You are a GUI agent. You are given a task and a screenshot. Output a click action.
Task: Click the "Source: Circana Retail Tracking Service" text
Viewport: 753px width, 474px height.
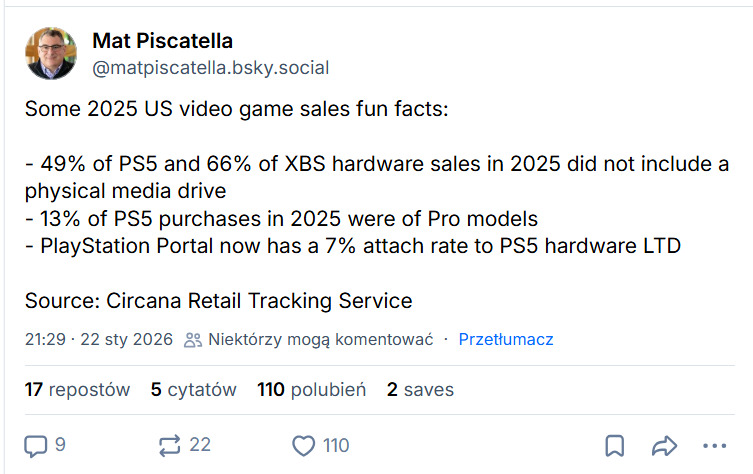[219, 301]
